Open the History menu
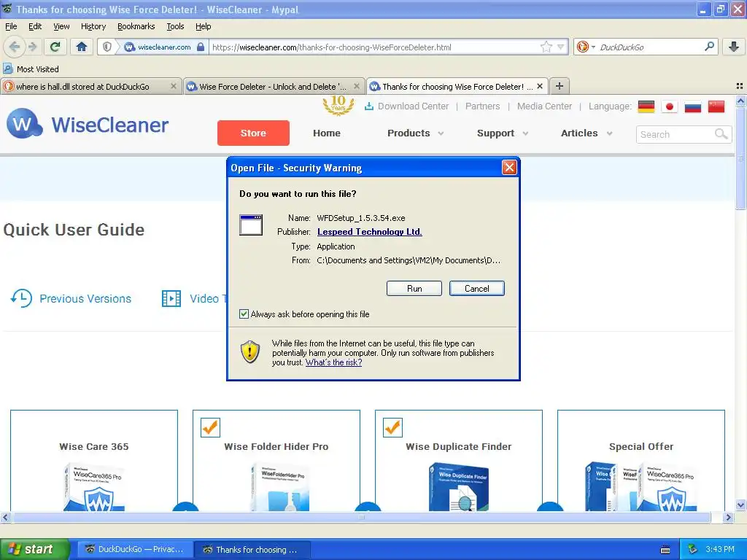Image resolution: width=747 pixels, height=560 pixels. tap(93, 26)
